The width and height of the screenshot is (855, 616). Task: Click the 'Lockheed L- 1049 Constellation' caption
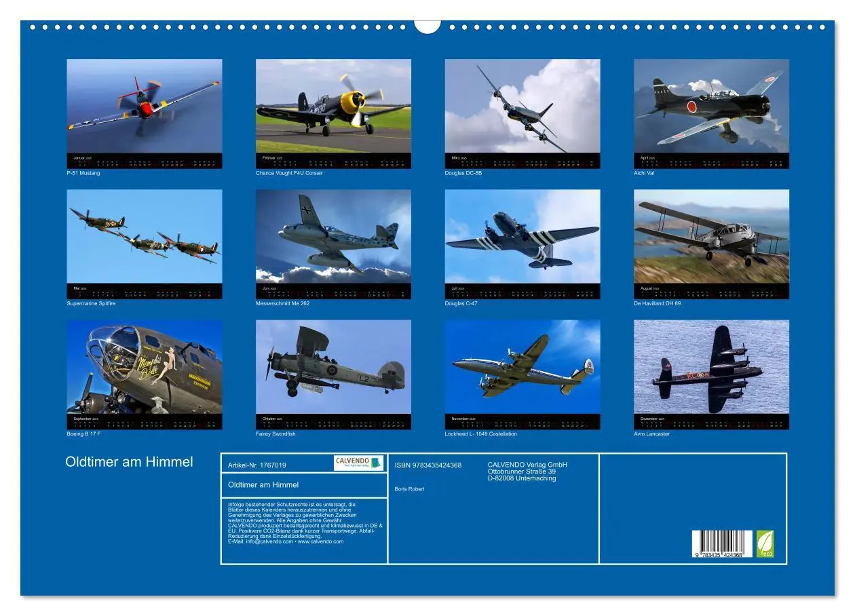481,434
